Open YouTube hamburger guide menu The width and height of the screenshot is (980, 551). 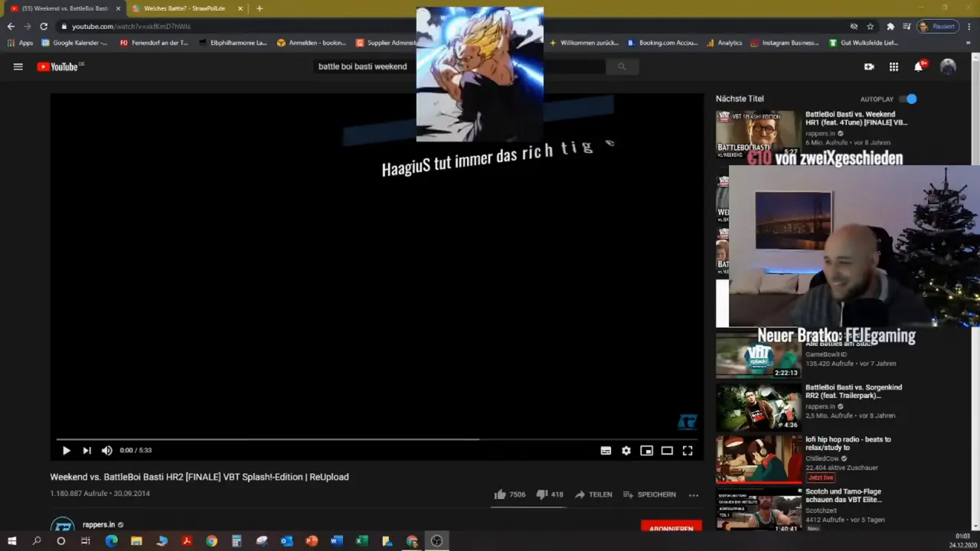click(18, 67)
